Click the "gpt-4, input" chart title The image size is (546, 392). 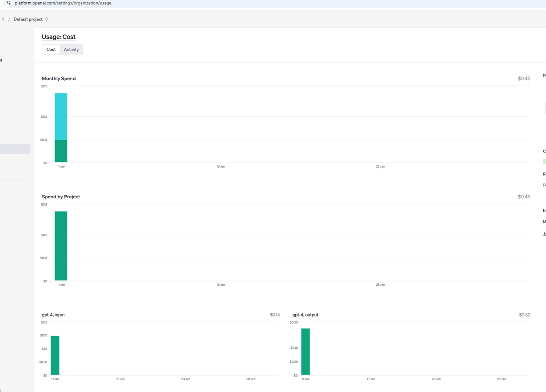click(53, 315)
